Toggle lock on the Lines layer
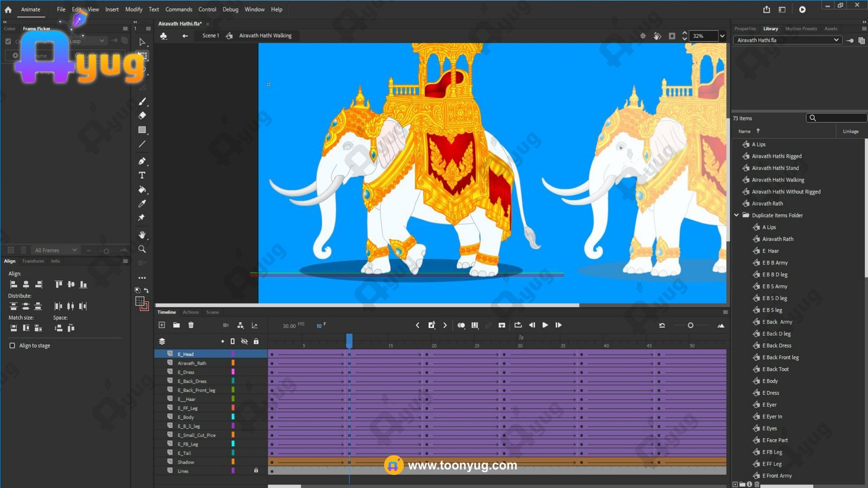The image size is (868, 488). (x=256, y=471)
